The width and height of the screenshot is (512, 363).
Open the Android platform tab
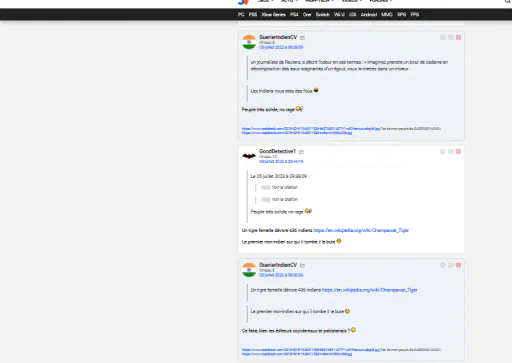click(x=369, y=15)
